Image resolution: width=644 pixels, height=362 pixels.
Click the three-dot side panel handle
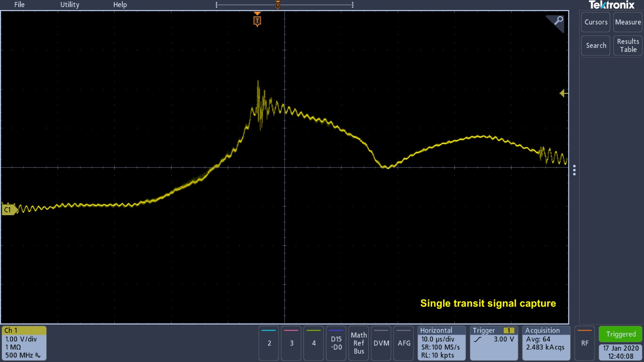point(574,170)
